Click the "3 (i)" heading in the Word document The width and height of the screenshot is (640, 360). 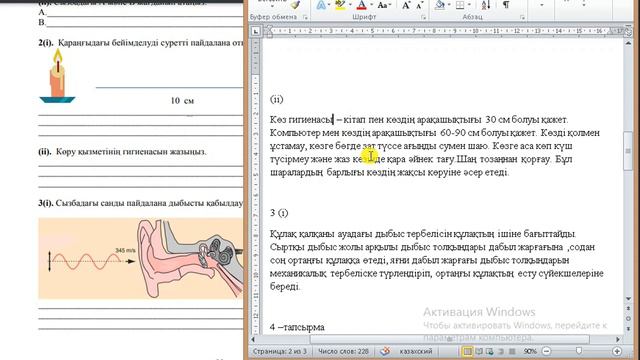click(x=279, y=213)
